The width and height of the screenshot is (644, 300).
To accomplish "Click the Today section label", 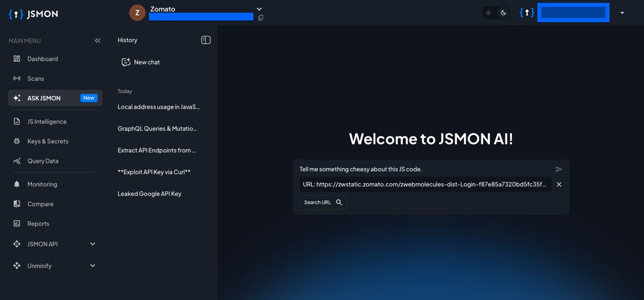I will (125, 91).
